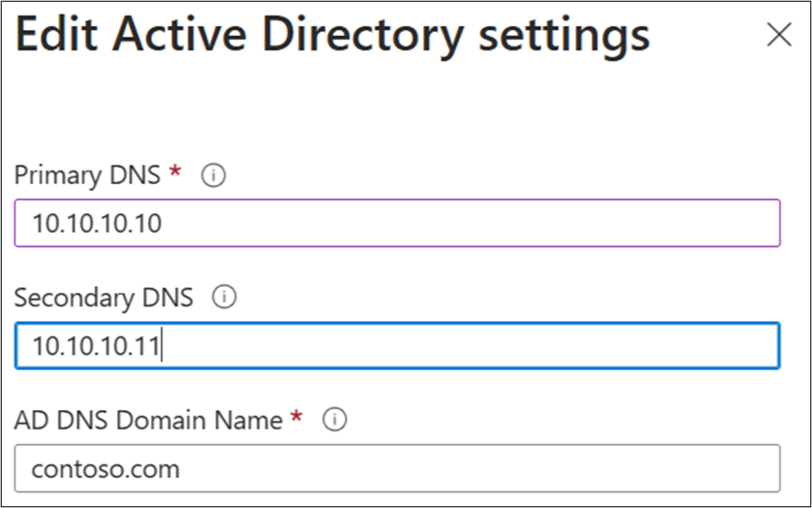
Task: Click the Primary DNS info icon
Action: tap(212, 175)
